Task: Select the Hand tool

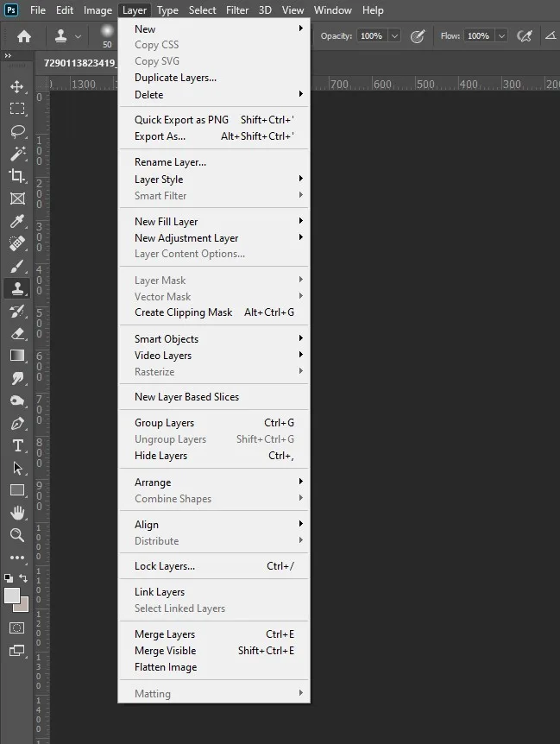Action: 17,513
